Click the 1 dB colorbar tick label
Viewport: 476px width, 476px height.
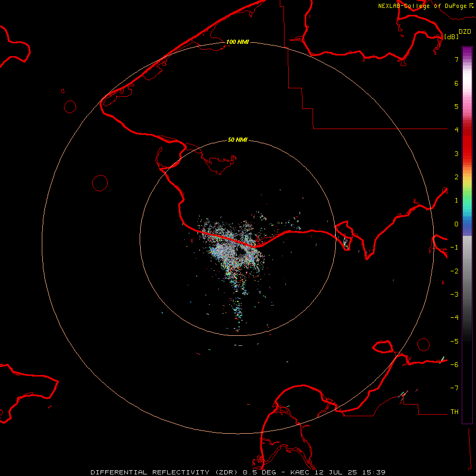point(456,200)
